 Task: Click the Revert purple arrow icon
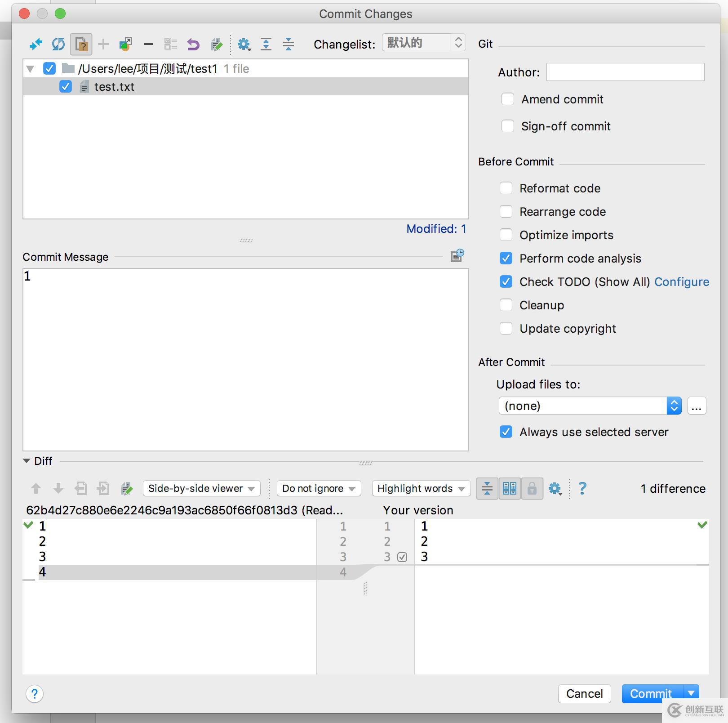193,44
